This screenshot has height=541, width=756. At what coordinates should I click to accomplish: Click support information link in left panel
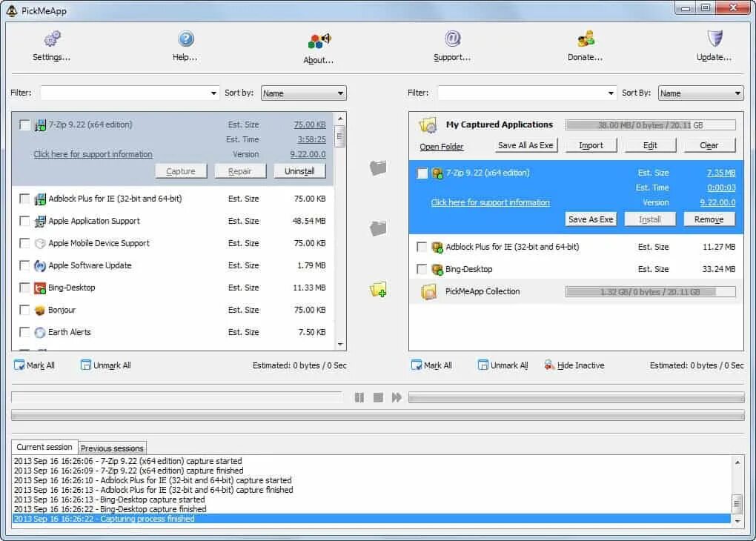[93, 154]
